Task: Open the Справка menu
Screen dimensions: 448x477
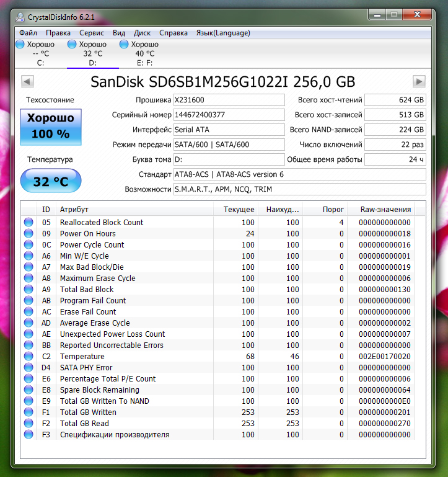Action: click(x=173, y=33)
